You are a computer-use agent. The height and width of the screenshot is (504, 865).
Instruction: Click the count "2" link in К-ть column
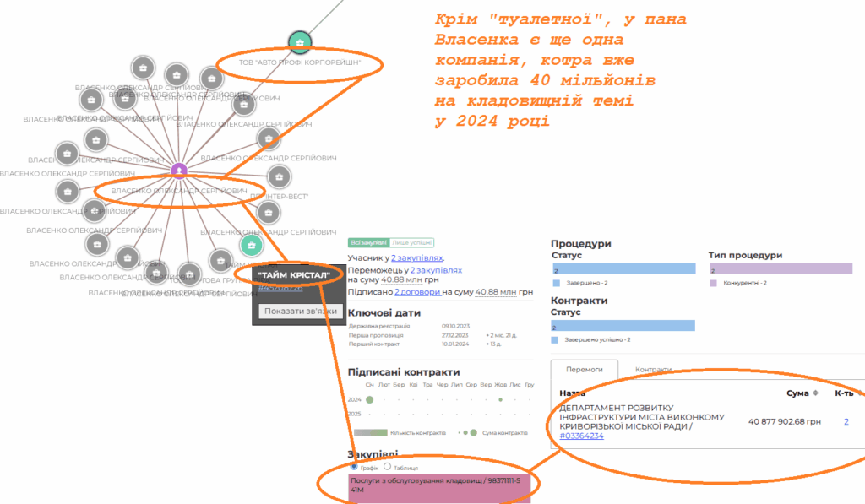click(x=846, y=421)
